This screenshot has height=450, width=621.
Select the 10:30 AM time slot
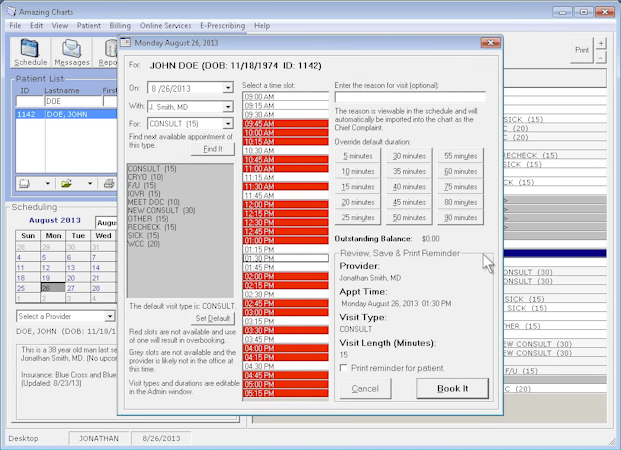[286, 151]
